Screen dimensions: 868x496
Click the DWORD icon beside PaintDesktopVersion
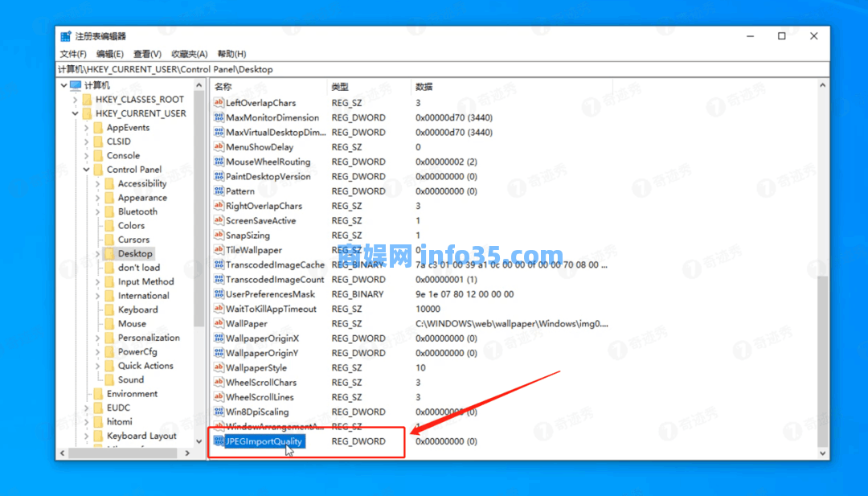[x=218, y=176]
